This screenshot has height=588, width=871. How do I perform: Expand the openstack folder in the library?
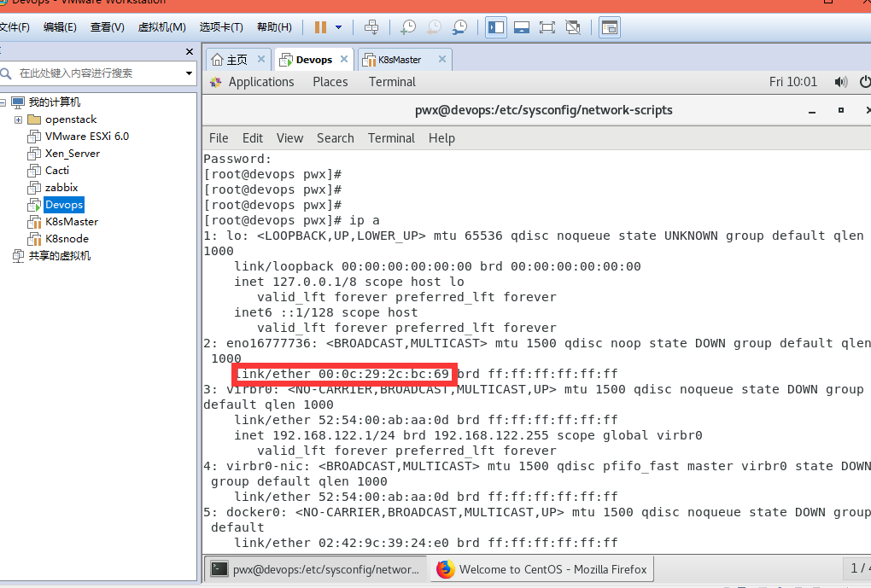(19, 119)
